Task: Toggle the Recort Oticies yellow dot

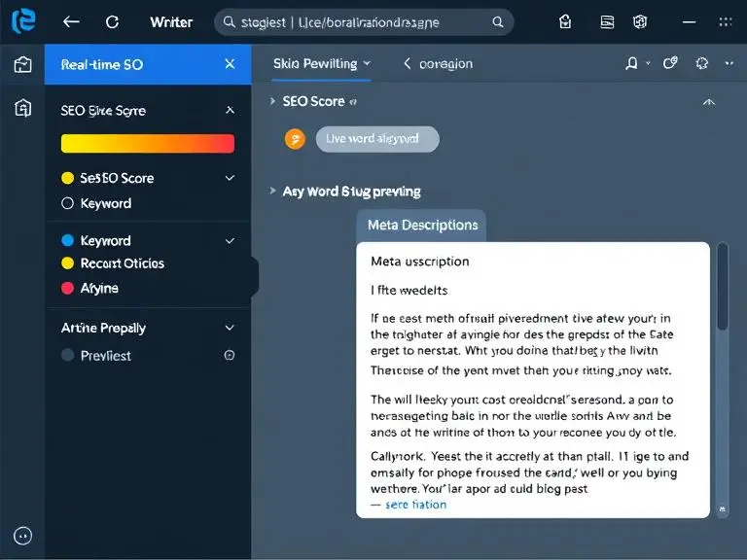Action: click(x=68, y=262)
